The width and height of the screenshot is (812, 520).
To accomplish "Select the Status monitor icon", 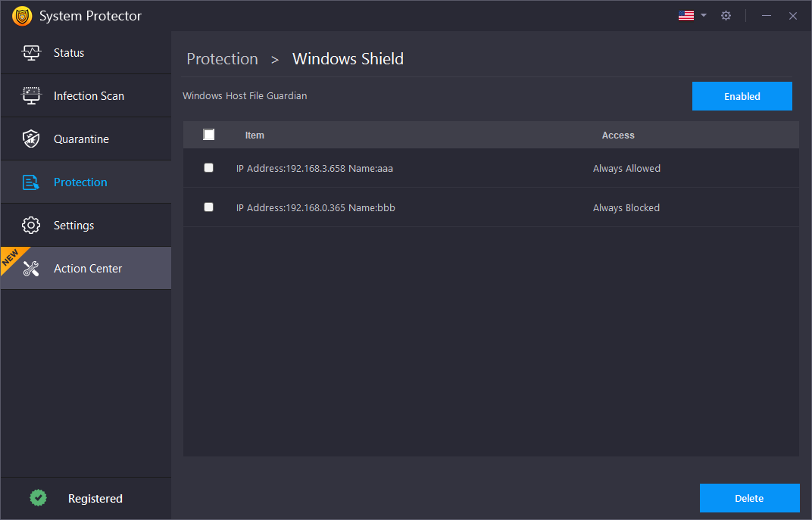I will 31,52.
